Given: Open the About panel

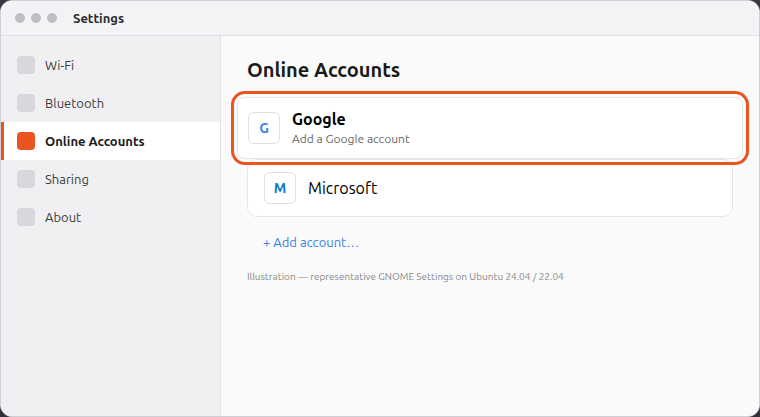Looking at the screenshot, I should (111, 217).
